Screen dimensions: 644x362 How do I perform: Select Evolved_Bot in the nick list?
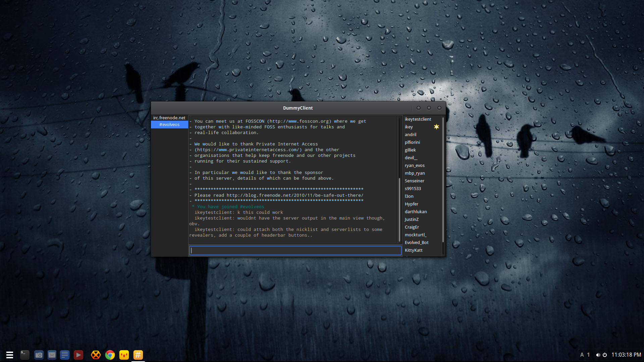pos(422,242)
